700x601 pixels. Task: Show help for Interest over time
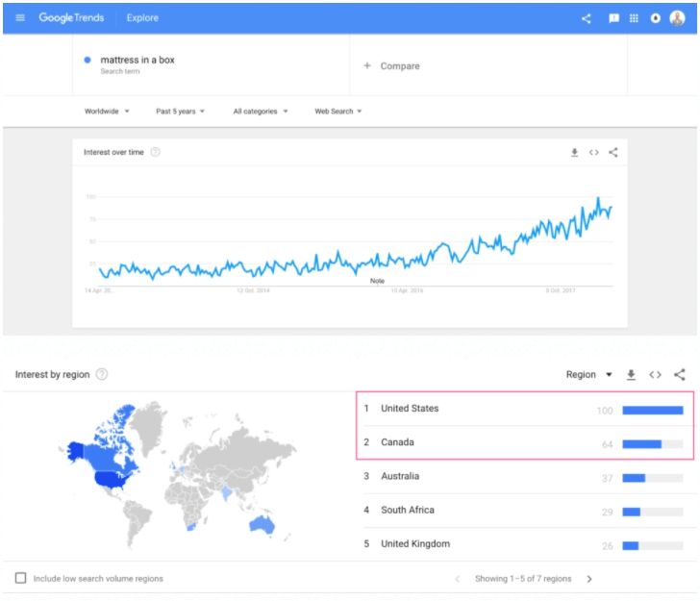pyautogui.click(x=156, y=152)
